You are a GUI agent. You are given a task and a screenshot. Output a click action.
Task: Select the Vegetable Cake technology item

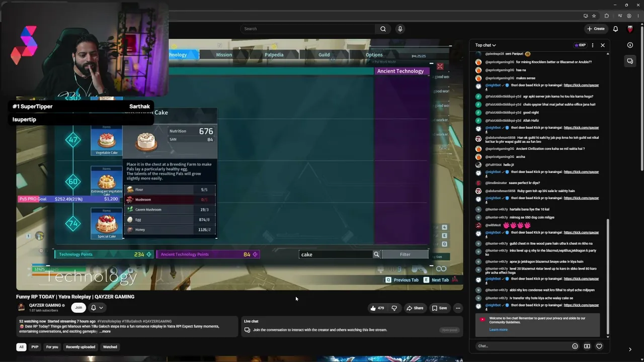(107, 141)
